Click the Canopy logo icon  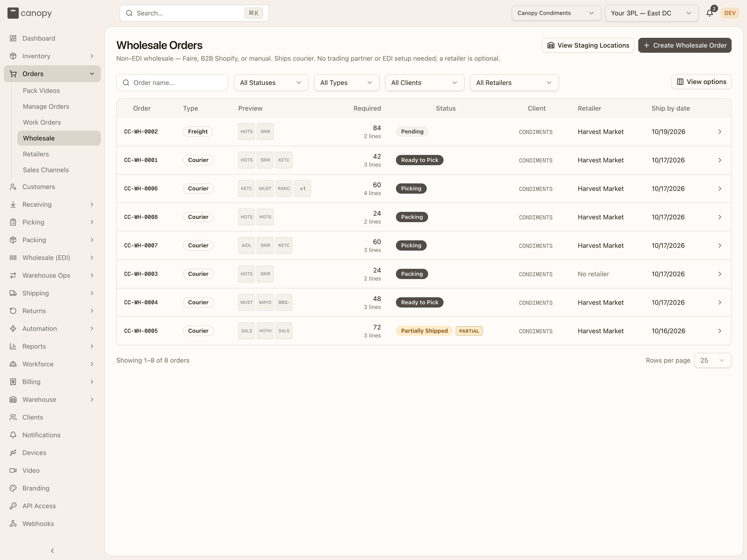pyautogui.click(x=13, y=13)
